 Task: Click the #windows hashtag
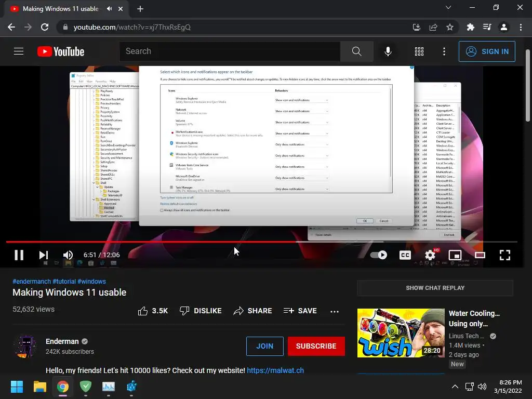tap(91, 281)
